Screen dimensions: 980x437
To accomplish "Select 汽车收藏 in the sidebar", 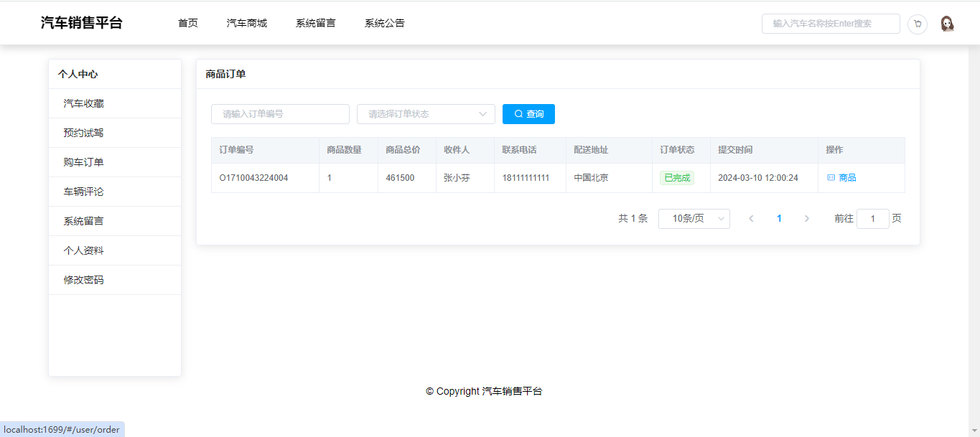I will click(x=84, y=103).
